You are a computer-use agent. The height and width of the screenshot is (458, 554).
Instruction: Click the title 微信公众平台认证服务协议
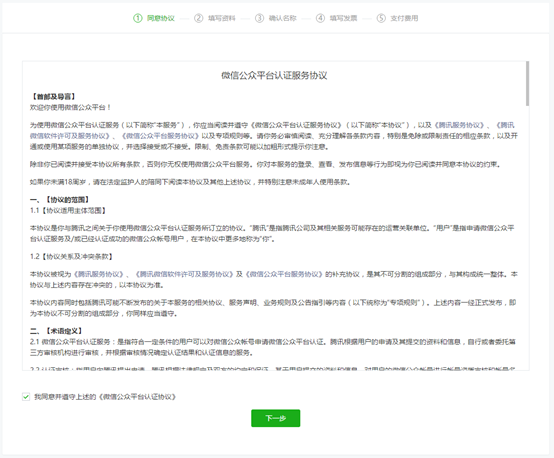[x=274, y=75]
